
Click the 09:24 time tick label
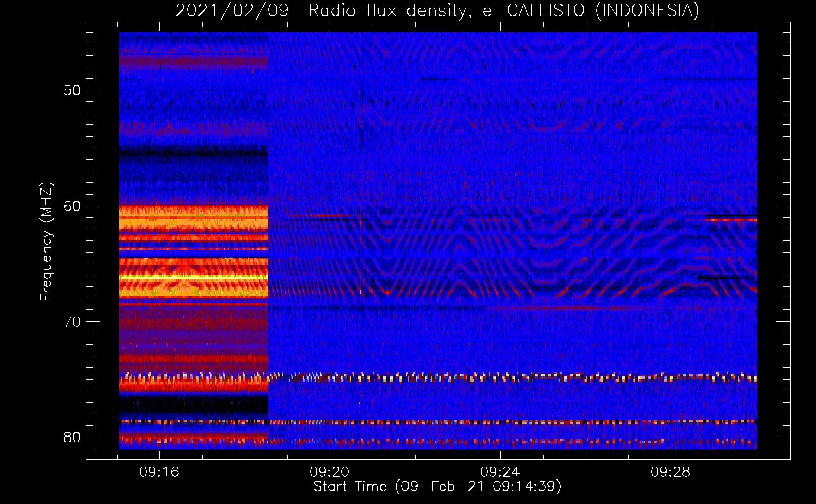500,472
